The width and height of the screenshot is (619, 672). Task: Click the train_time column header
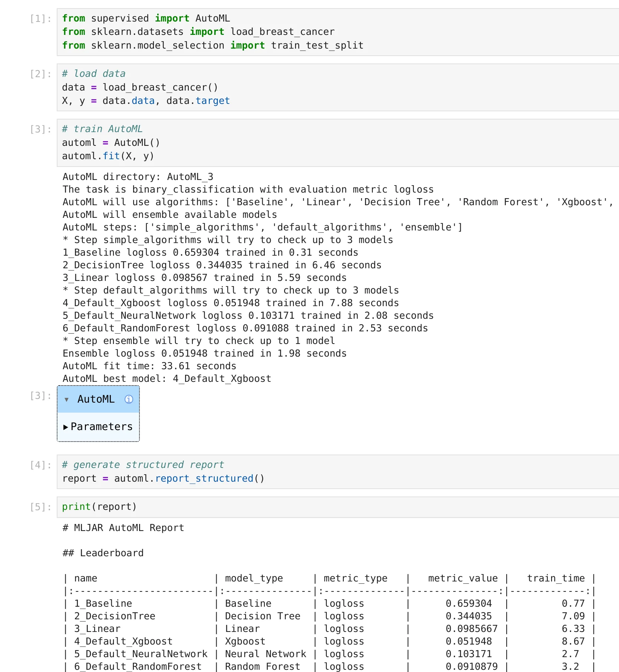tap(556, 578)
